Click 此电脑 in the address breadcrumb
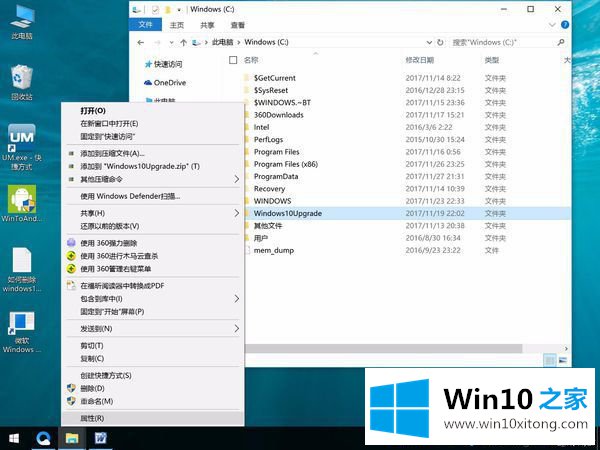Viewport: 600px width, 450px height. [223, 42]
